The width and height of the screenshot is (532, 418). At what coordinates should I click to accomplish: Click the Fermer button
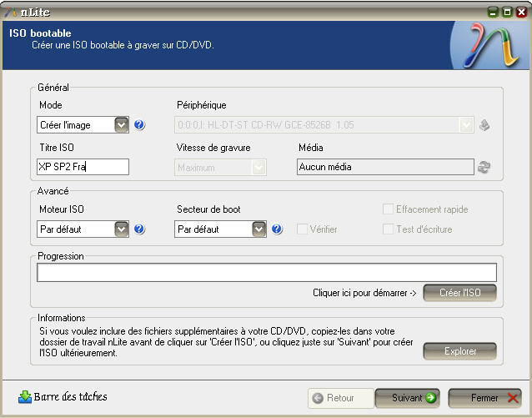click(x=484, y=398)
